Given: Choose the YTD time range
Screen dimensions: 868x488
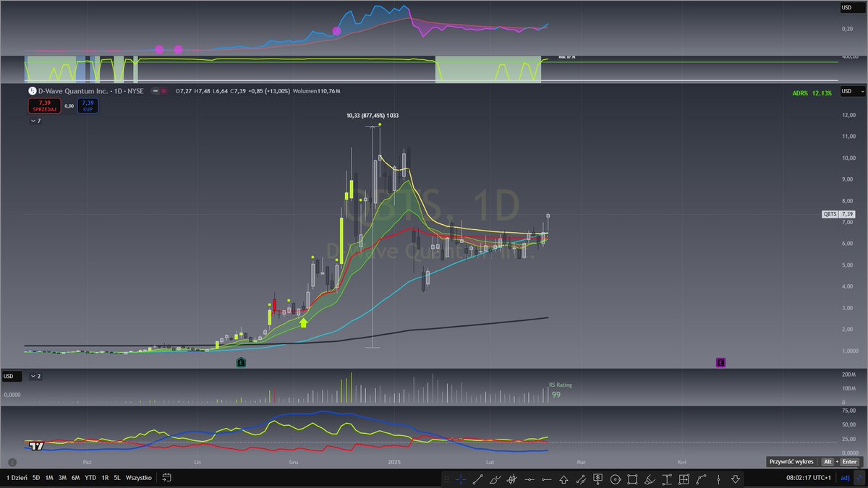Looking at the screenshot, I should tap(90, 478).
